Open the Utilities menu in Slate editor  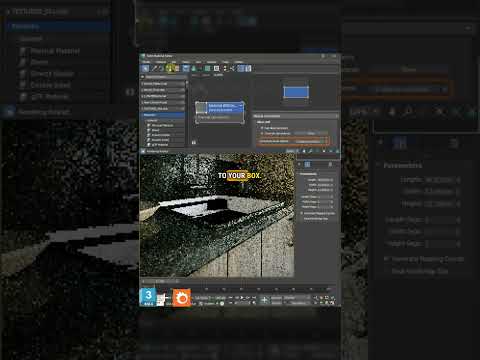(x=239, y=62)
